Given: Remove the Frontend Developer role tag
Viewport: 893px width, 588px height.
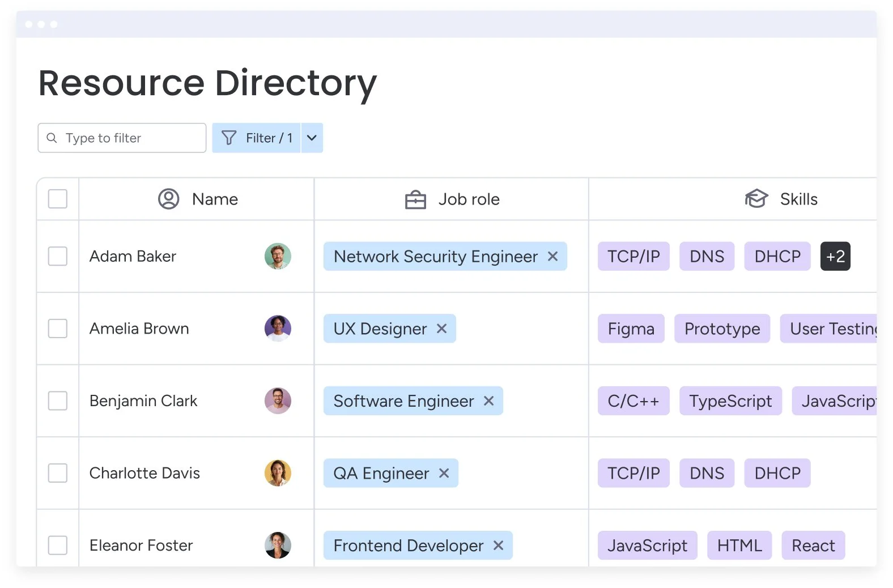Looking at the screenshot, I should (499, 546).
